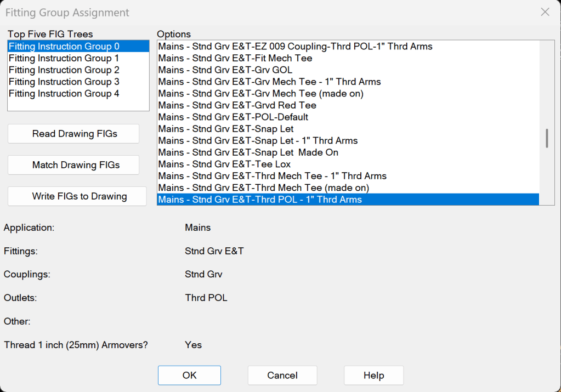Choose EZ 009 Coupling-Thrd POL option
This screenshot has height=392, width=561.
tap(348, 46)
